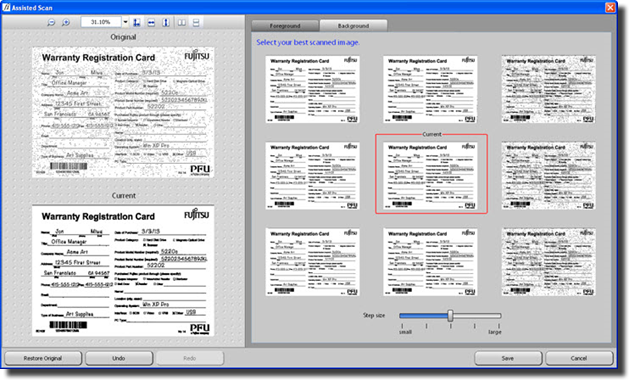Open the zoom percentage dropdown arrow
Image resolution: width=638 pixels, height=389 pixels.
125,22
